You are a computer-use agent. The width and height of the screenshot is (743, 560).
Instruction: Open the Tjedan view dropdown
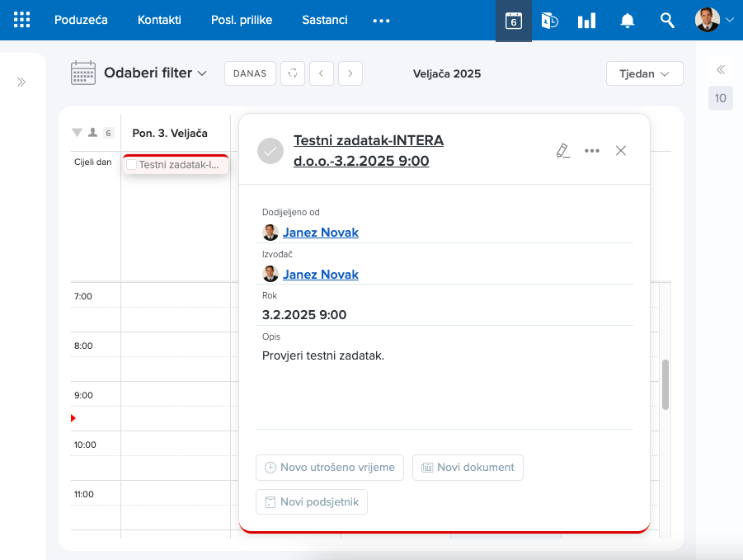tap(644, 73)
